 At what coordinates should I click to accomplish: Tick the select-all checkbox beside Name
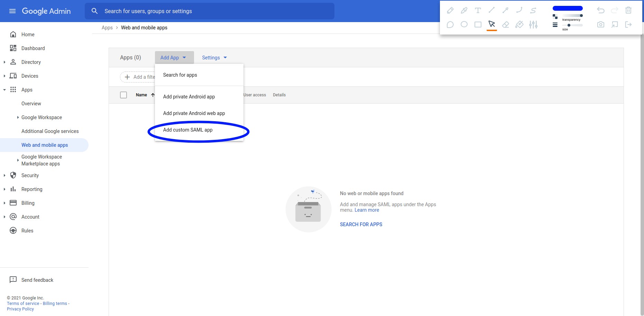pos(123,95)
